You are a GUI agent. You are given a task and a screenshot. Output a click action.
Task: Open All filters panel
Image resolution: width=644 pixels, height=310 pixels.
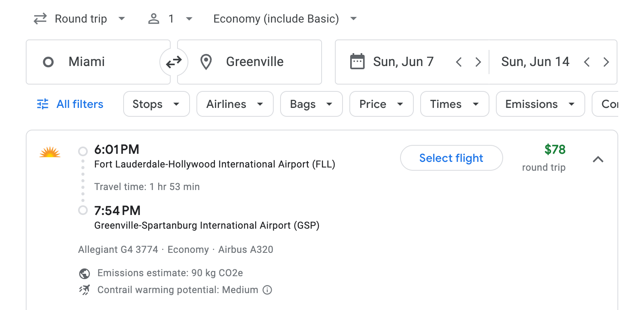pyautogui.click(x=70, y=104)
